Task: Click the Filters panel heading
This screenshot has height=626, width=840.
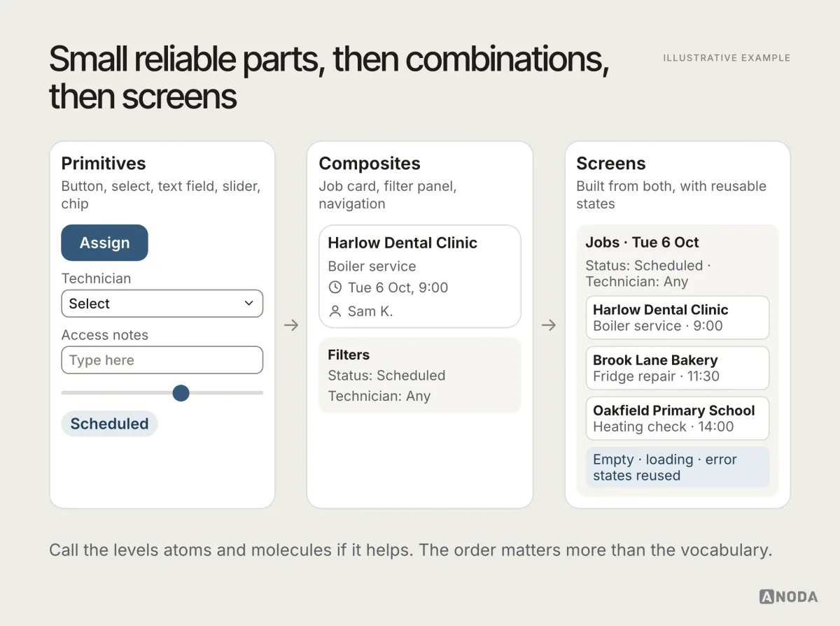Action: point(349,355)
